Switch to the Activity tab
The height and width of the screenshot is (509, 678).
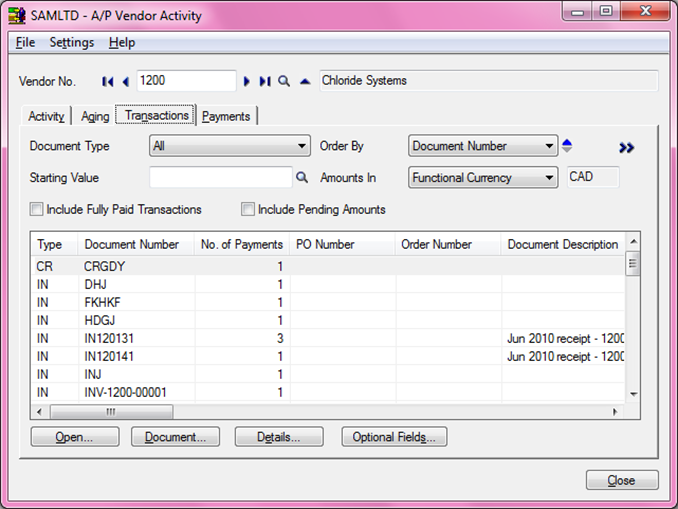46,116
